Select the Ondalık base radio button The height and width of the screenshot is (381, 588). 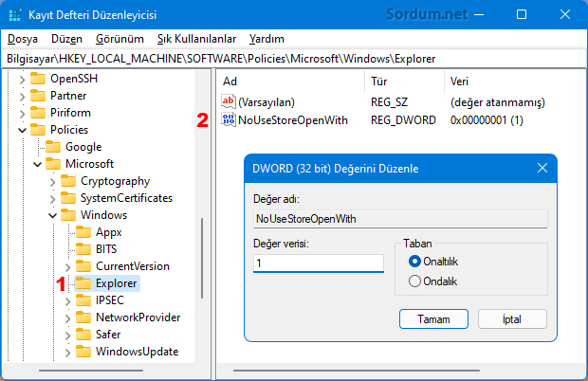pyautogui.click(x=414, y=281)
